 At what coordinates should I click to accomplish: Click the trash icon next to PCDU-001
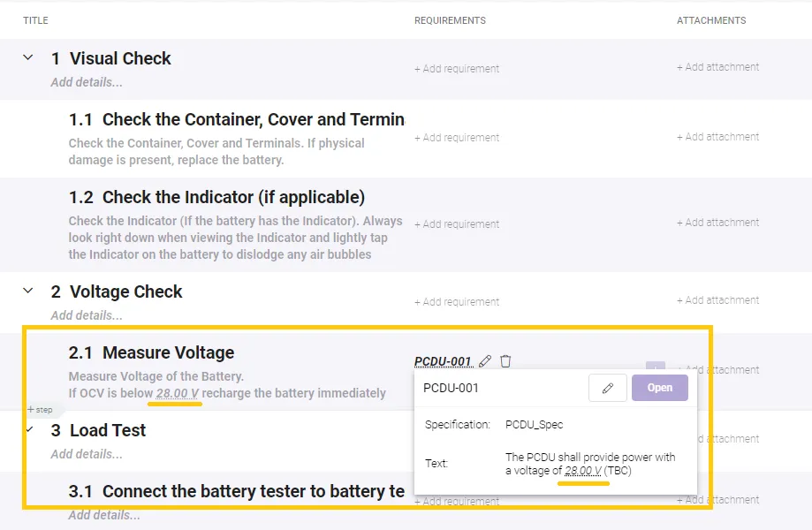point(505,361)
